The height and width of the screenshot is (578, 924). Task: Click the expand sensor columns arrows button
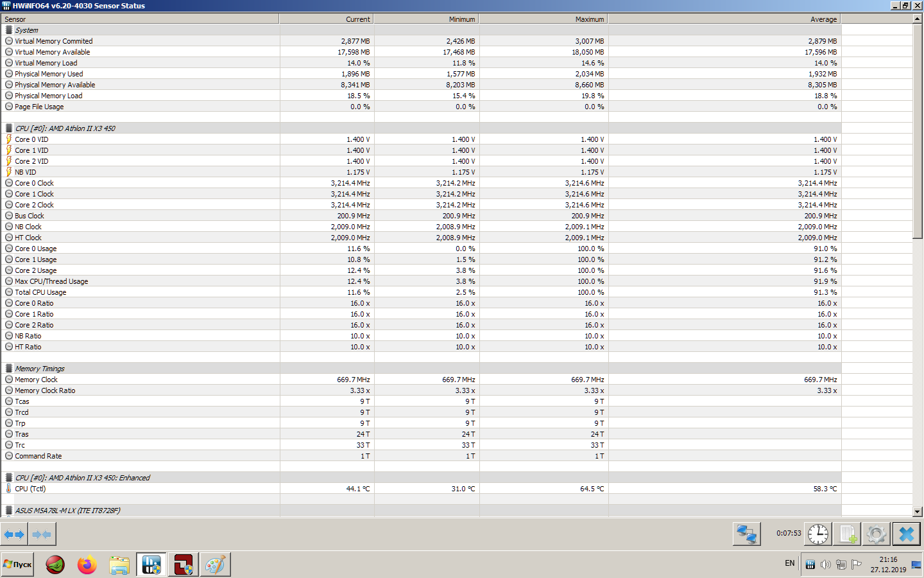(14, 534)
